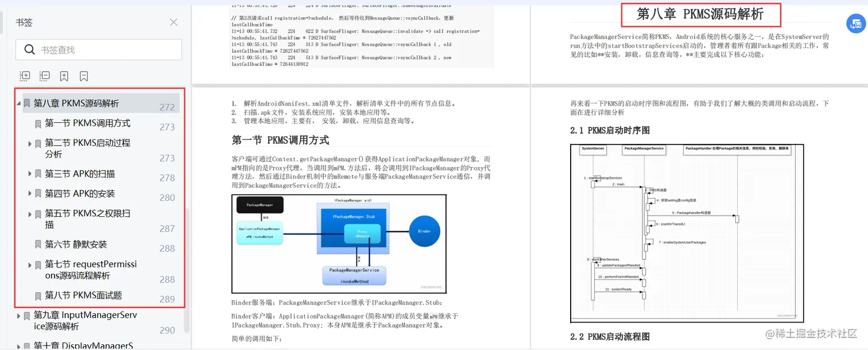Click the bookmark icon beside 第九章 InputManagerService

[x=26, y=315]
